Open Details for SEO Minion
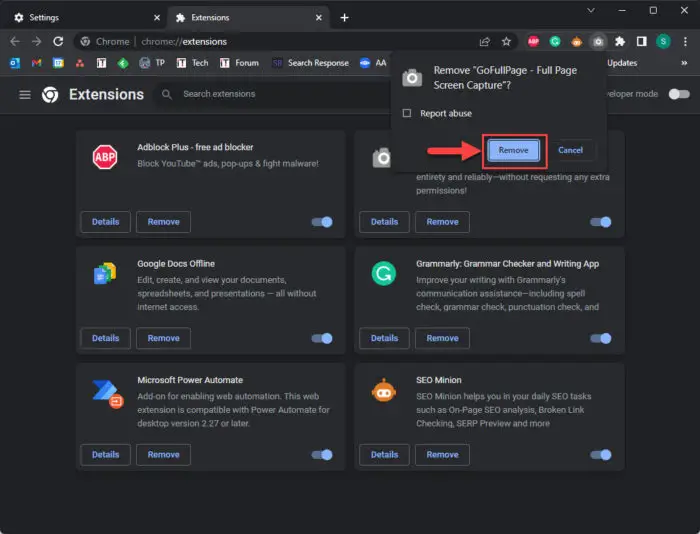 pyautogui.click(x=384, y=455)
